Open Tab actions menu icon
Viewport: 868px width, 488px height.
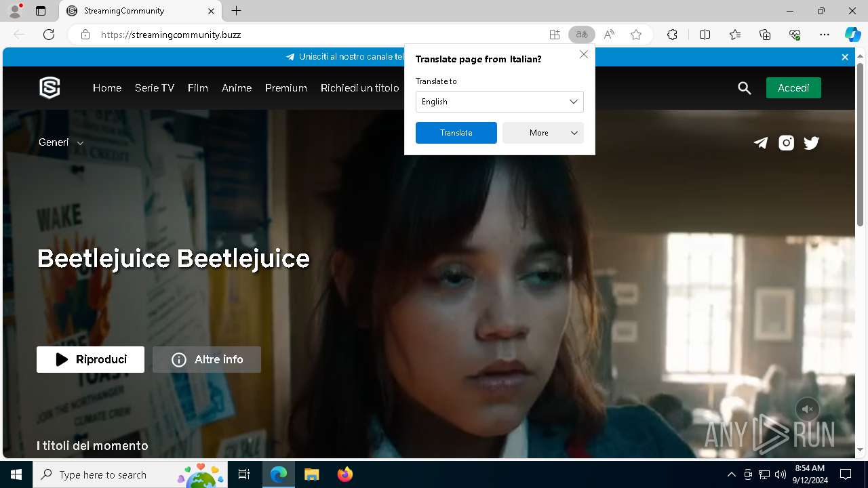coord(41,11)
